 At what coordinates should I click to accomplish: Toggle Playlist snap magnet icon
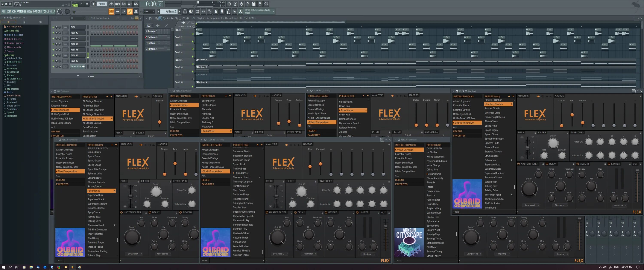(150, 18)
